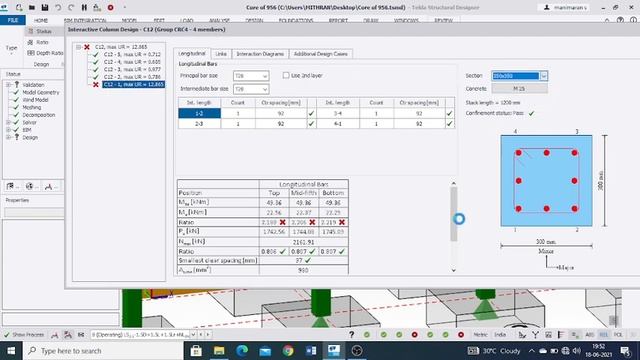The width and height of the screenshot is (640, 360).
Task: Open Microsoft Edge from the taskbar
Action: (x=242, y=351)
